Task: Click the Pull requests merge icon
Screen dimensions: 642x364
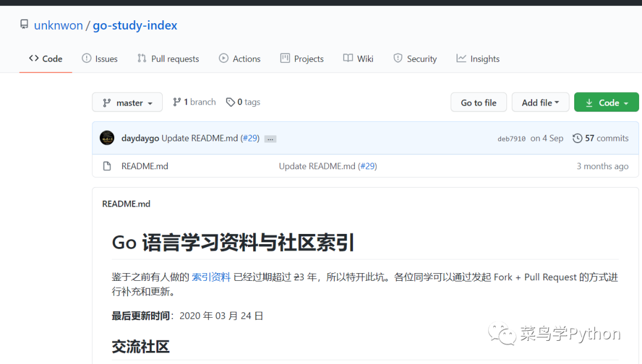Action: [141, 58]
